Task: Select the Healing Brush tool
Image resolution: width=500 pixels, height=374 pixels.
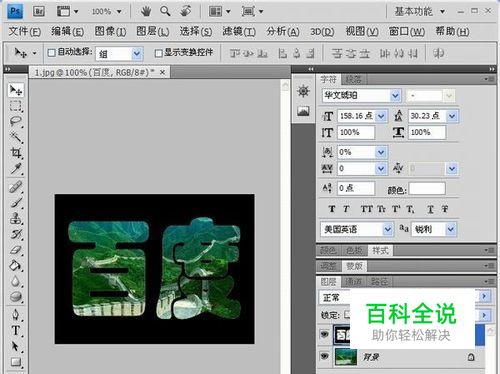Action: pyautogui.click(x=16, y=187)
